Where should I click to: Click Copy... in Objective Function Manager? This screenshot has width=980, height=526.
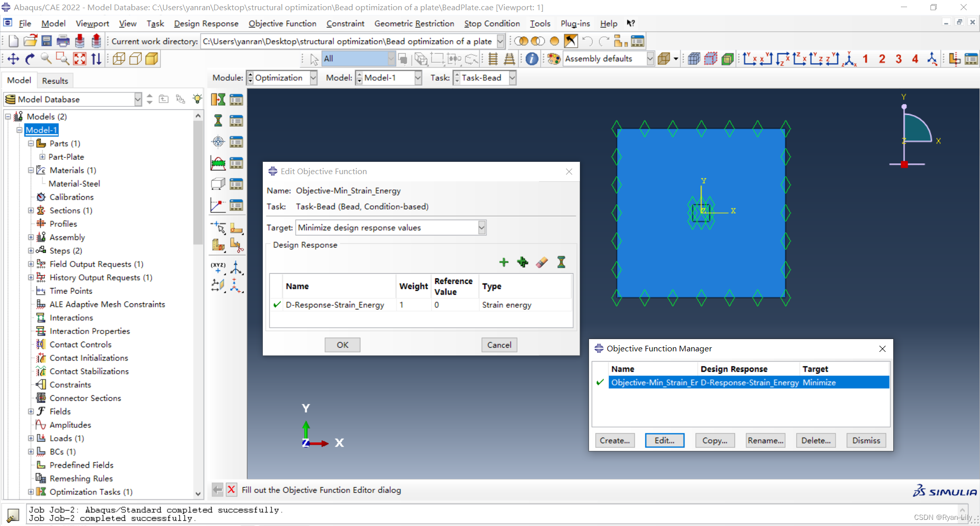tap(715, 440)
